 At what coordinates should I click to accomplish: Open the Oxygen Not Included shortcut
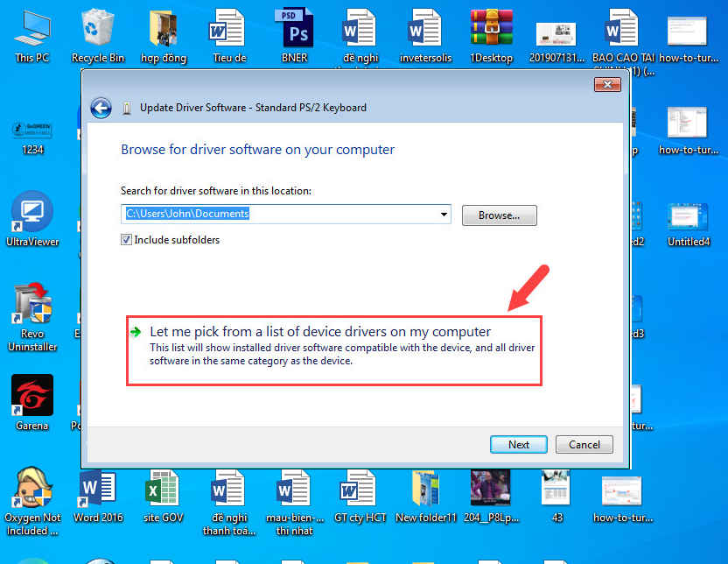[x=31, y=493]
